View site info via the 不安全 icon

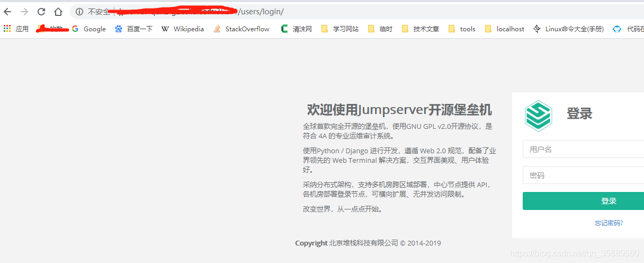[x=79, y=12]
